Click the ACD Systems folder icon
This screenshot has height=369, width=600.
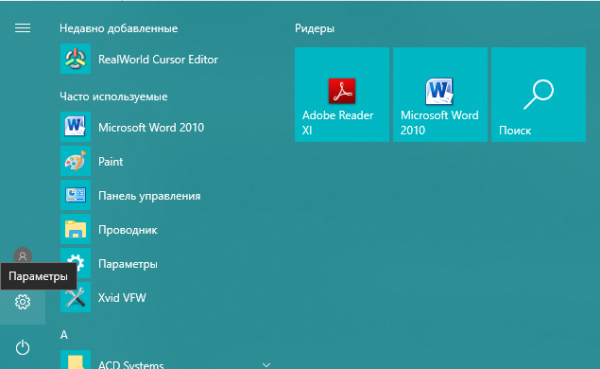75,360
